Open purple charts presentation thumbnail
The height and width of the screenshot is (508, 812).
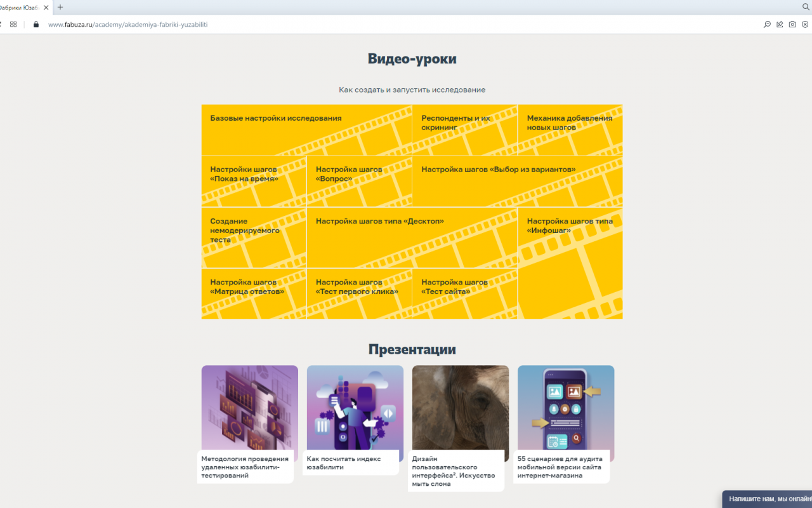coord(250,408)
